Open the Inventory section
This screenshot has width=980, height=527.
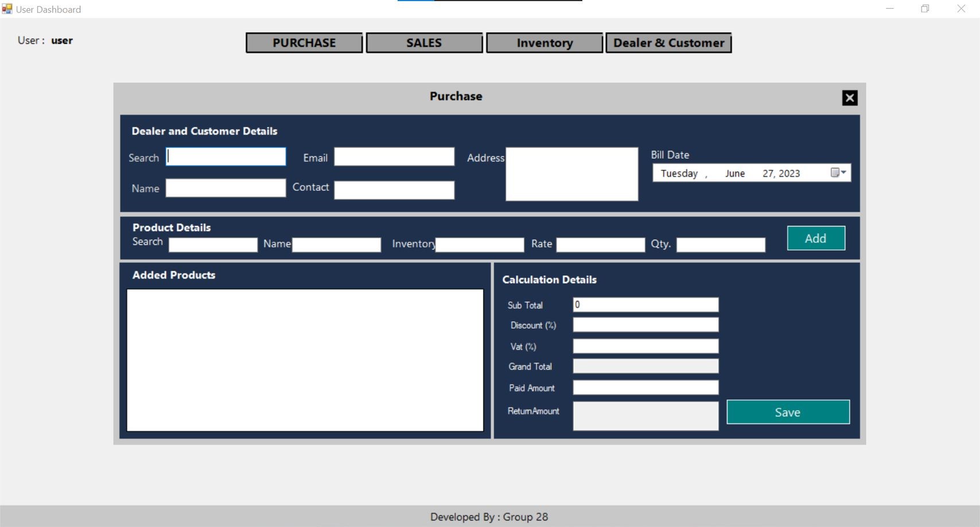(544, 43)
